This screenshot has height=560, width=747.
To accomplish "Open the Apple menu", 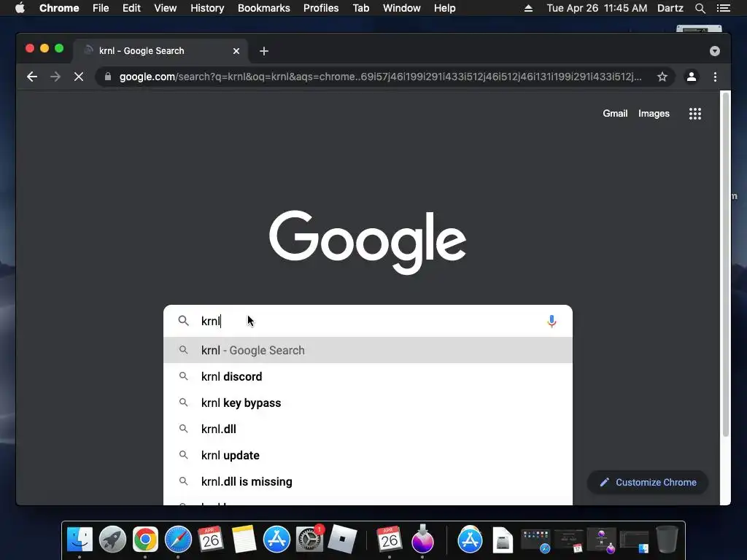I will click(x=20, y=8).
